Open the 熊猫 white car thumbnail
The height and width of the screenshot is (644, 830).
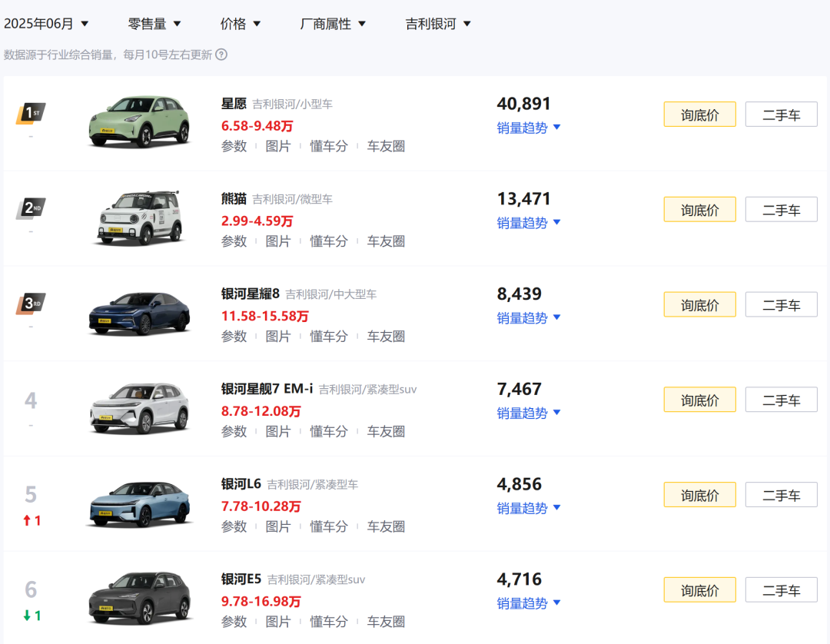(139, 217)
